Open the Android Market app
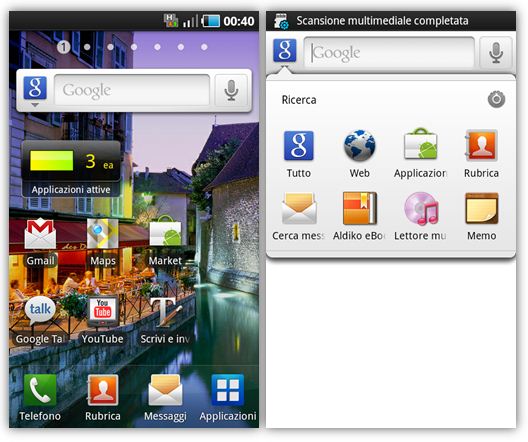 (x=165, y=242)
